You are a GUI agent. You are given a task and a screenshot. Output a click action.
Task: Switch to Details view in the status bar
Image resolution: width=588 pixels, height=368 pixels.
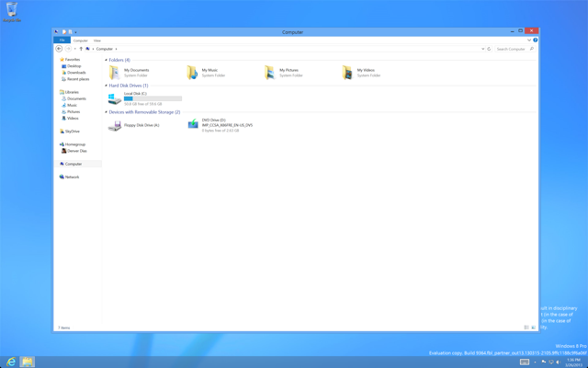(526, 328)
